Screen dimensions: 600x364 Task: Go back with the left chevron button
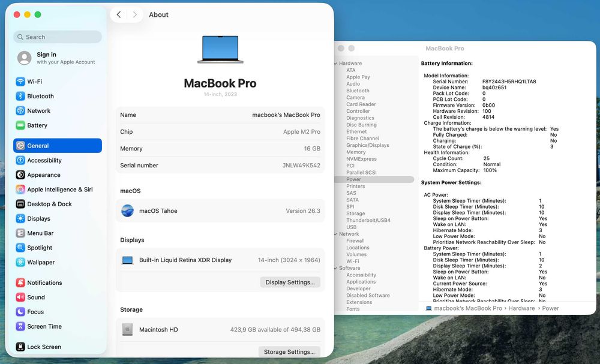pyautogui.click(x=119, y=14)
